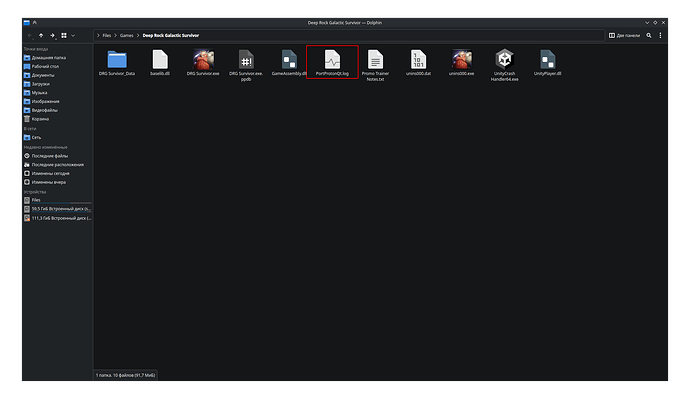Select the baselib.dll file
The width and height of the screenshot is (690, 407).
point(159,60)
